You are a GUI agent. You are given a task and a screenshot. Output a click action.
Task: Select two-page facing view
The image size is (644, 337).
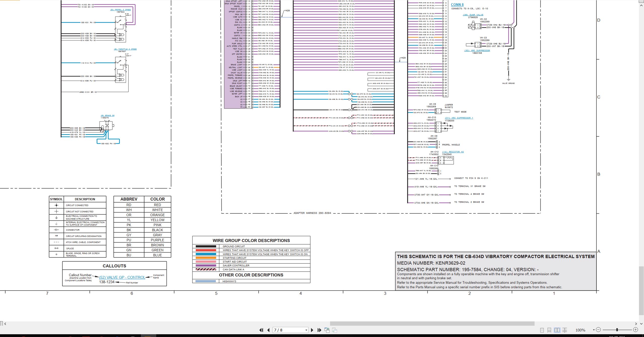(557, 330)
